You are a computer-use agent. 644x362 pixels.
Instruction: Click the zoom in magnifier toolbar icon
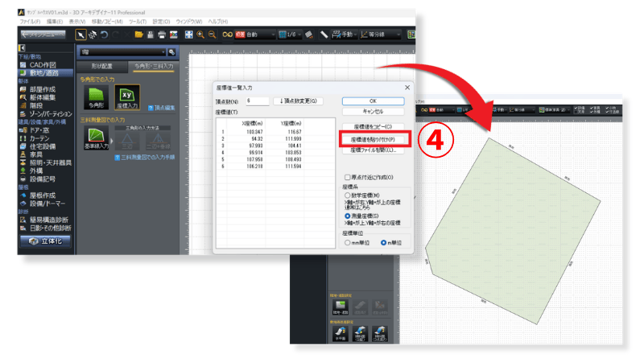(x=200, y=35)
